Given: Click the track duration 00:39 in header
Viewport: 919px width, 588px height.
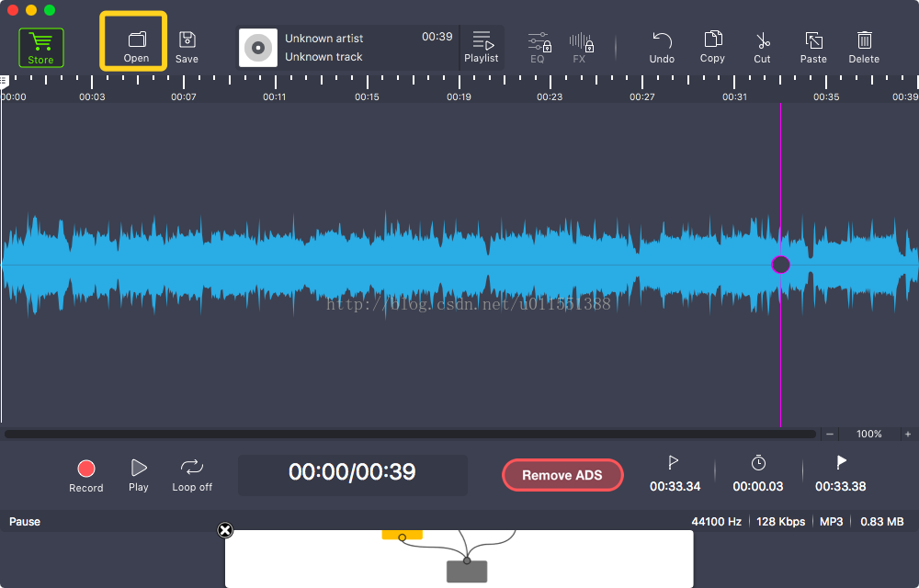Looking at the screenshot, I should [437, 37].
